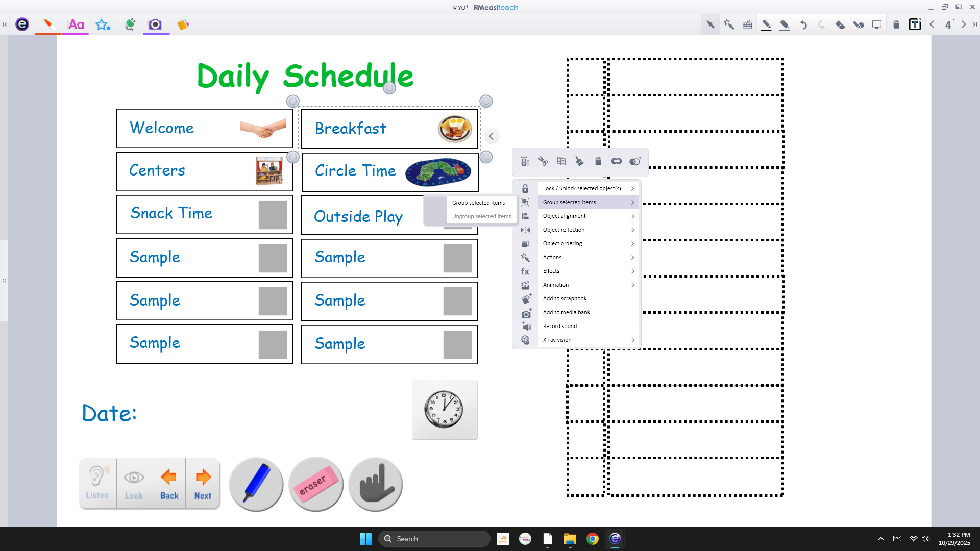Screen dimensions: 980x551
Task: Expand the Object reflection submenu
Action: 588,230
